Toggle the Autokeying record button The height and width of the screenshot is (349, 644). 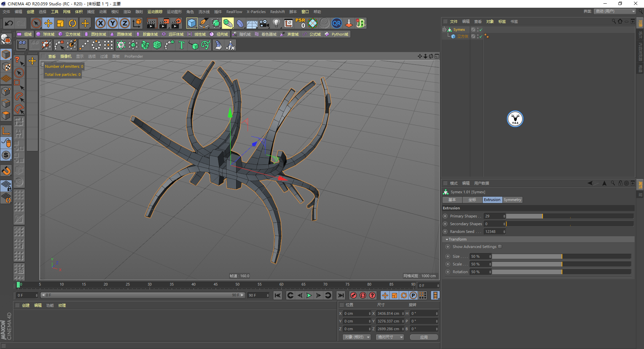pos(363,295)
